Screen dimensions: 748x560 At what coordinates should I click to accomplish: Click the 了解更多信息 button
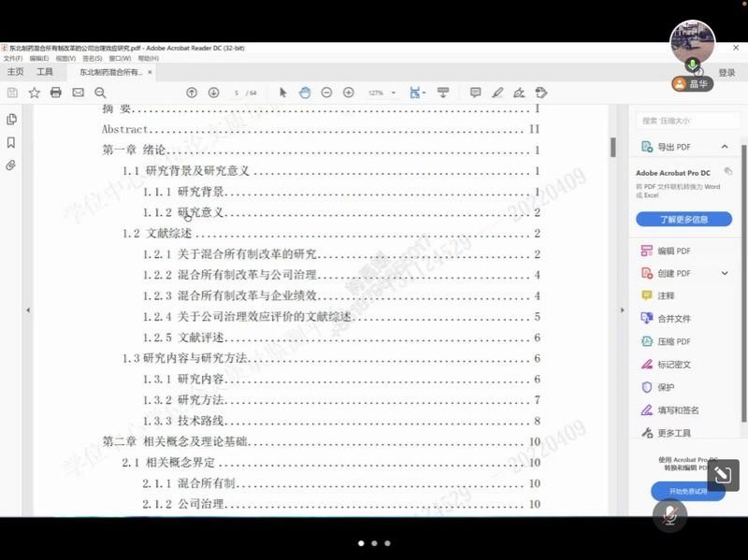(x=683, y=219)
